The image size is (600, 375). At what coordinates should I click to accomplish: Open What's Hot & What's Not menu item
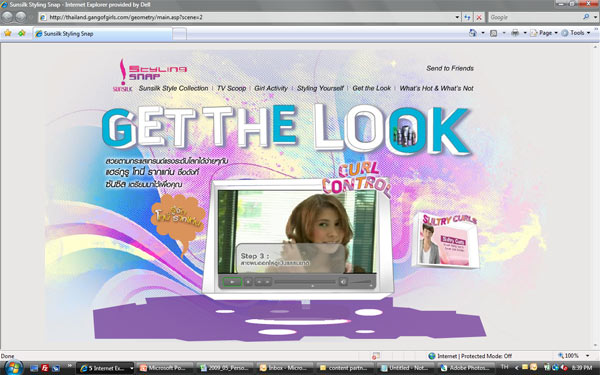click(437, 88)
